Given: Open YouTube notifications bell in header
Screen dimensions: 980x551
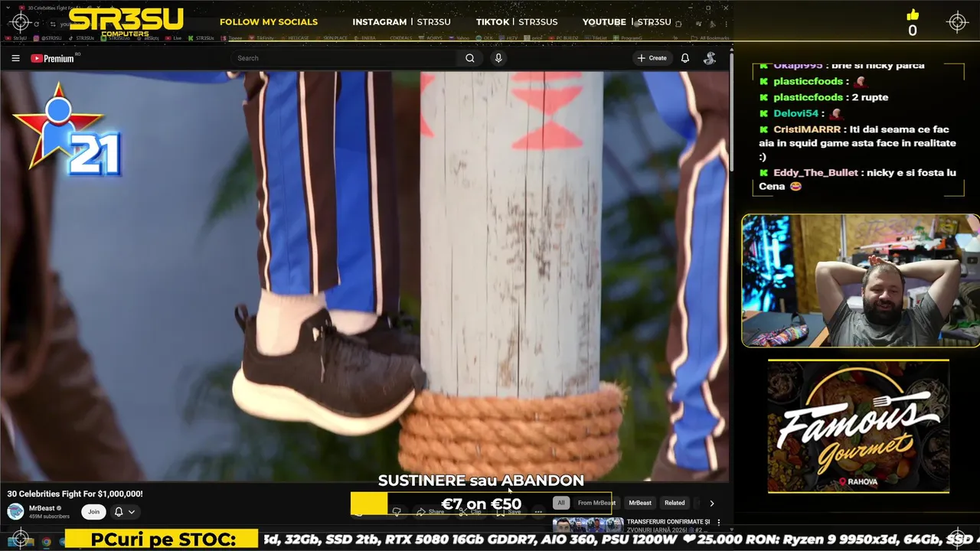Looking at the screenshot, I should [685, 58].
